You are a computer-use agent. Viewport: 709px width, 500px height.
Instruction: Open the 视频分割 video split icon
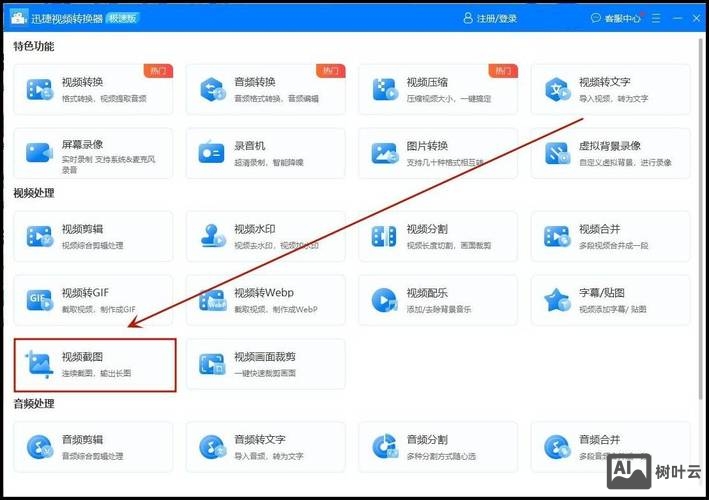coord(384,236)
